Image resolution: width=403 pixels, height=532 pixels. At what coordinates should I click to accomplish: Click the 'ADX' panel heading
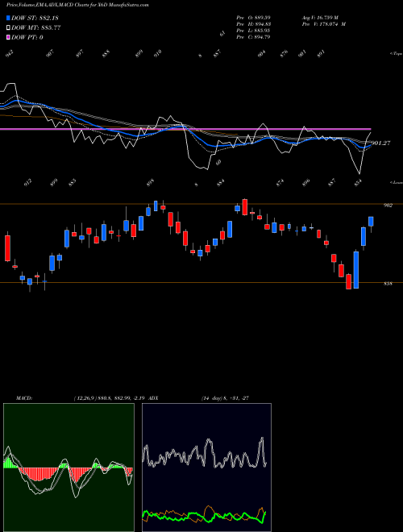click(153, 398)
